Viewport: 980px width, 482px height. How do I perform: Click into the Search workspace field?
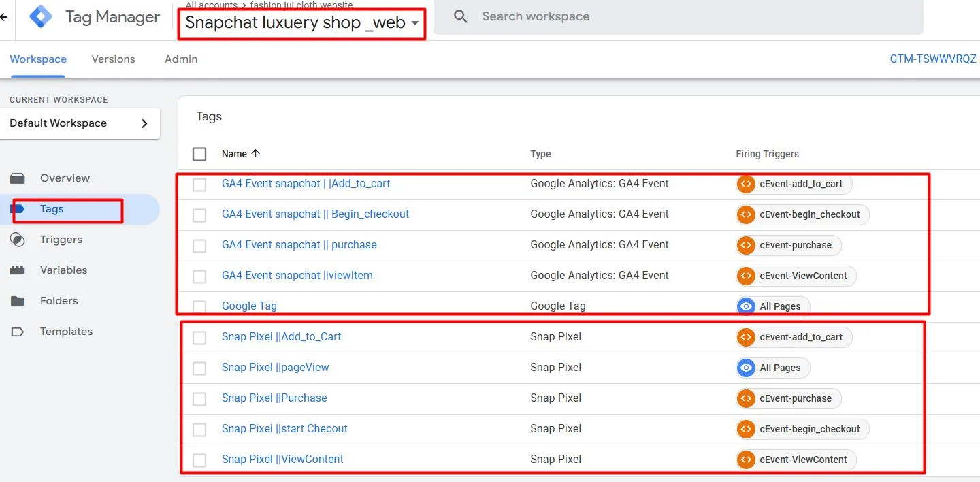click(x=678, y=16)
